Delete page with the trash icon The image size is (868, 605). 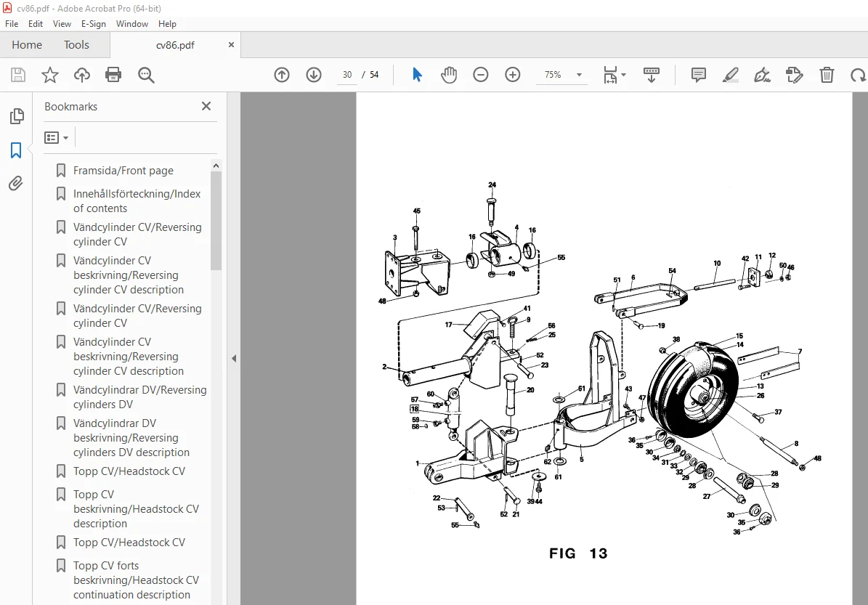pos(827,75)
